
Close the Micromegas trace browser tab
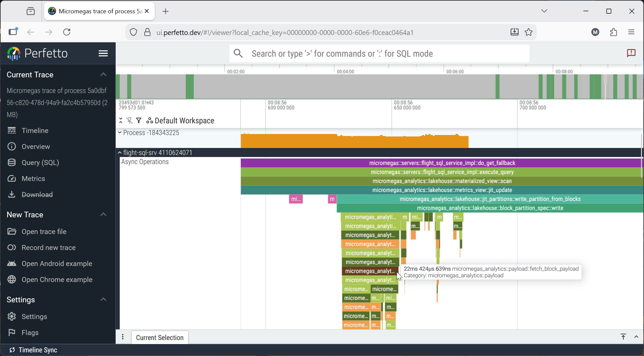[147, 11]
